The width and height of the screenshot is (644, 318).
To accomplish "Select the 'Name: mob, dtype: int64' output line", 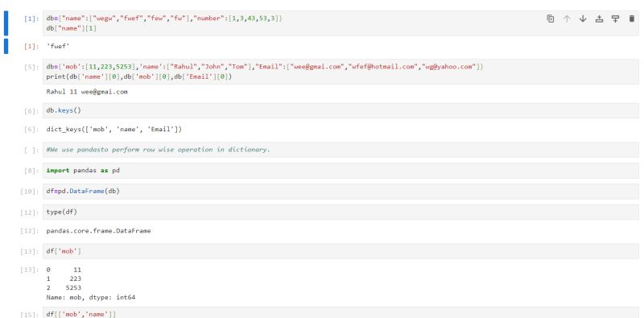I will point(91,297).
